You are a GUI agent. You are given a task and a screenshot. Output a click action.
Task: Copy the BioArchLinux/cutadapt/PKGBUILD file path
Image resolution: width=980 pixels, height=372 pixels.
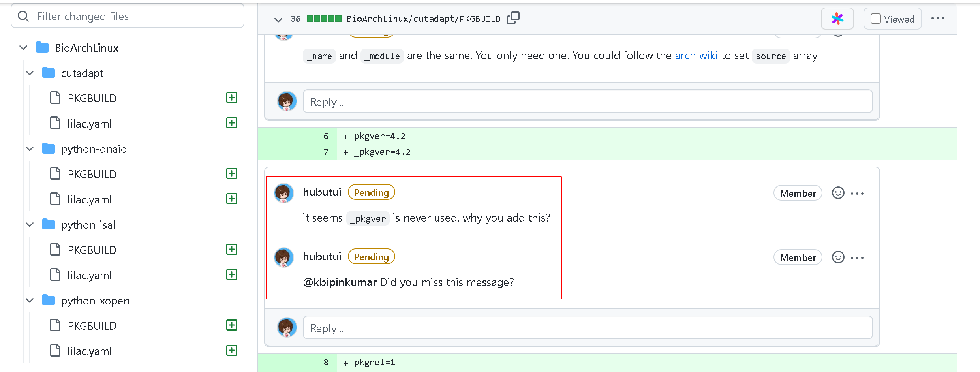click(514, 18)
